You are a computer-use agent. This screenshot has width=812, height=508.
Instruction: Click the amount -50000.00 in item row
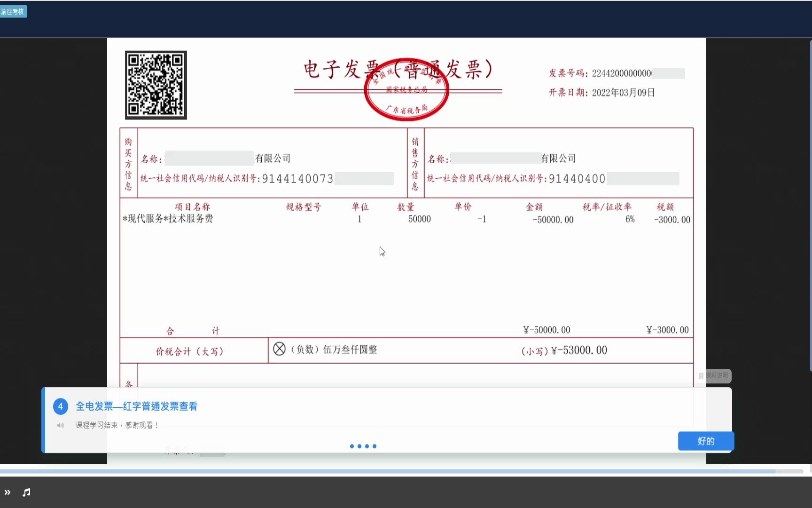553,220
